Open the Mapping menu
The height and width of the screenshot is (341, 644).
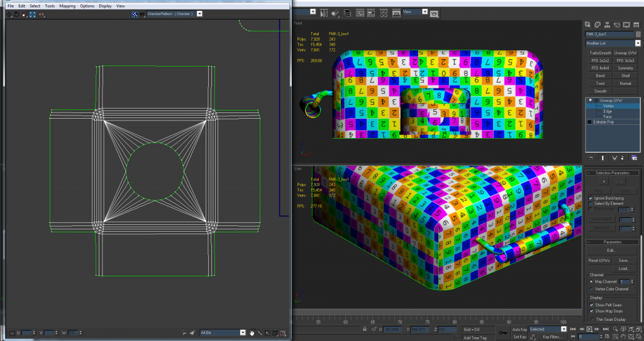tap(67, 6)
